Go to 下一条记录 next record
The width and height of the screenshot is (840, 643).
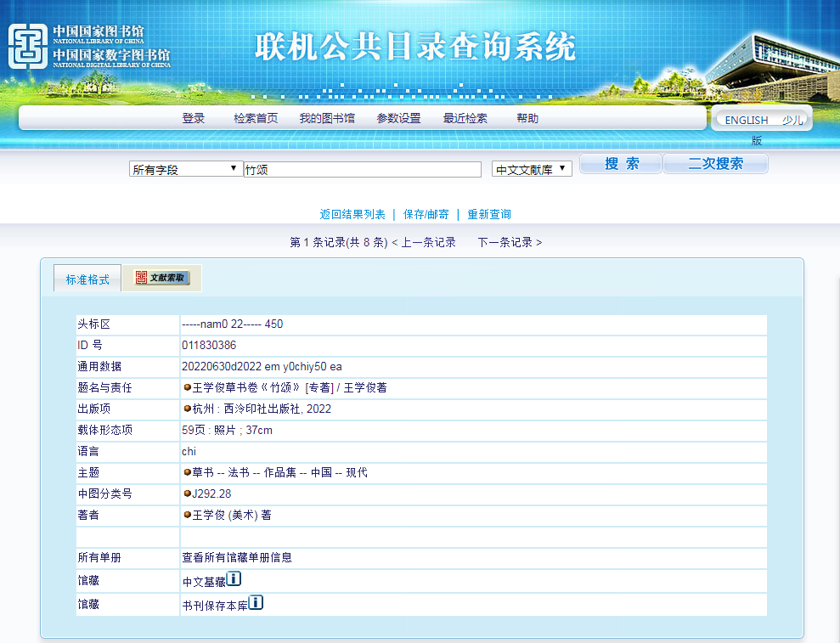pos(509,242)
